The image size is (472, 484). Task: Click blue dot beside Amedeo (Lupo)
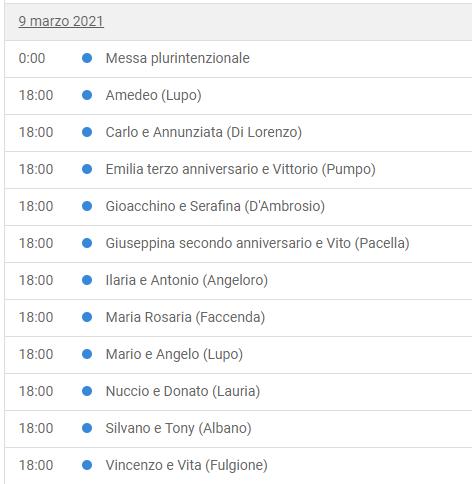point(87,95)
